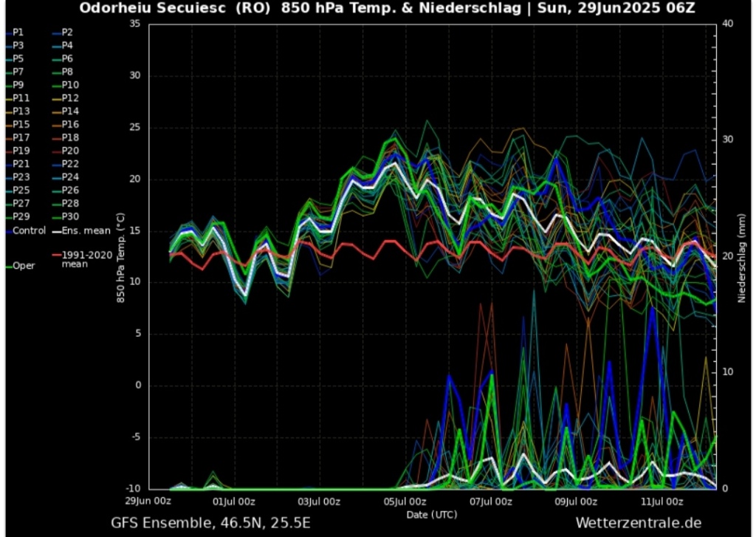Click the P16 legend label
The image size is (756, 537).
70,125
